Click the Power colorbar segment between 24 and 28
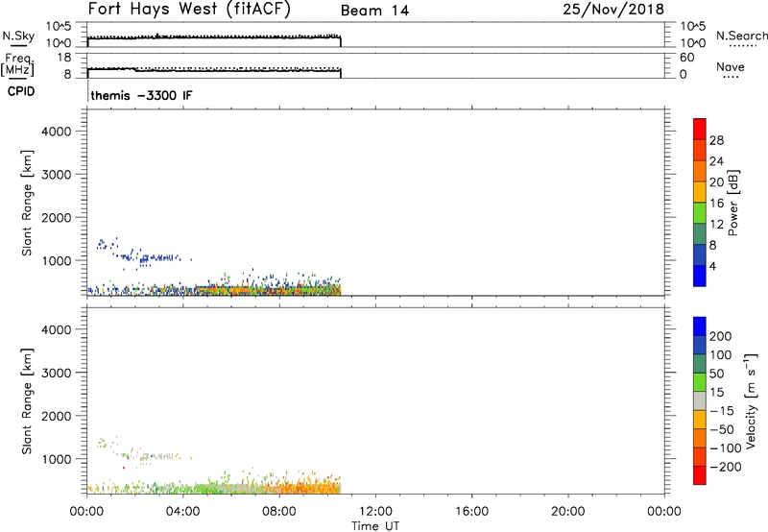The image size is (768, 532). (x=700, y=150)
